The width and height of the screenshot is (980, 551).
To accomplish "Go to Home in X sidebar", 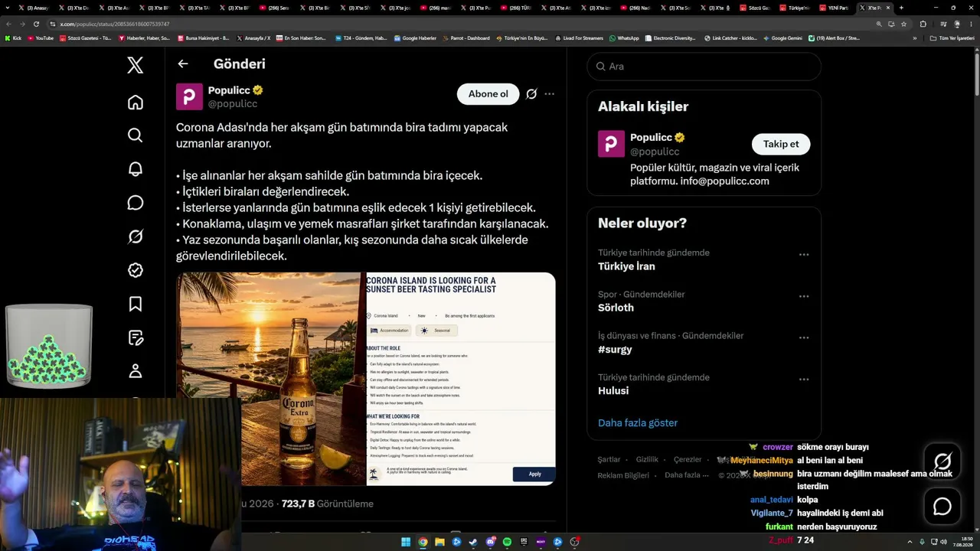I will tap(136, 103).
